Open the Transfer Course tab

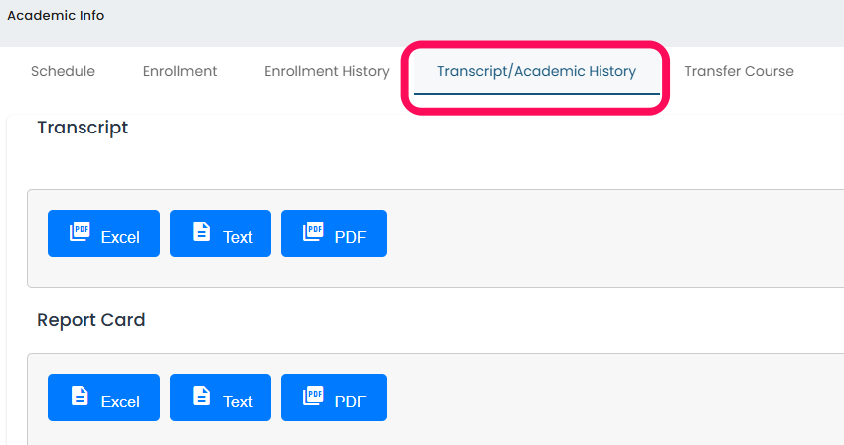(x=739, y=71)
